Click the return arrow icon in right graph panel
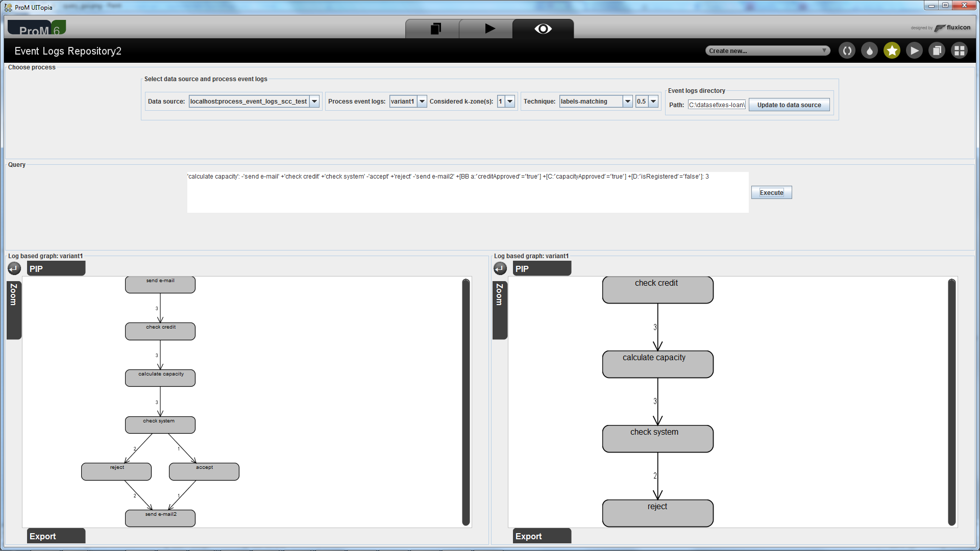 pyautogui.click(x=500, y=268)
